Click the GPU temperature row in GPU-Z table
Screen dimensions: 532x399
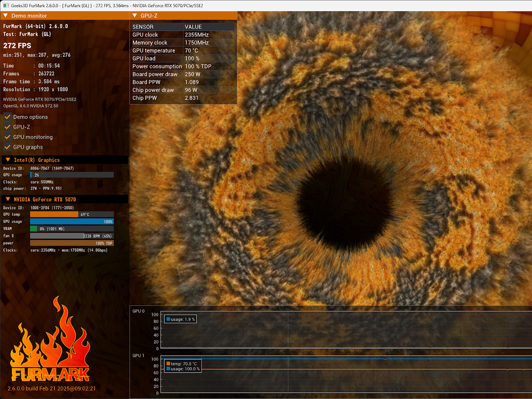pyautogui.click(x=154, y=50)
